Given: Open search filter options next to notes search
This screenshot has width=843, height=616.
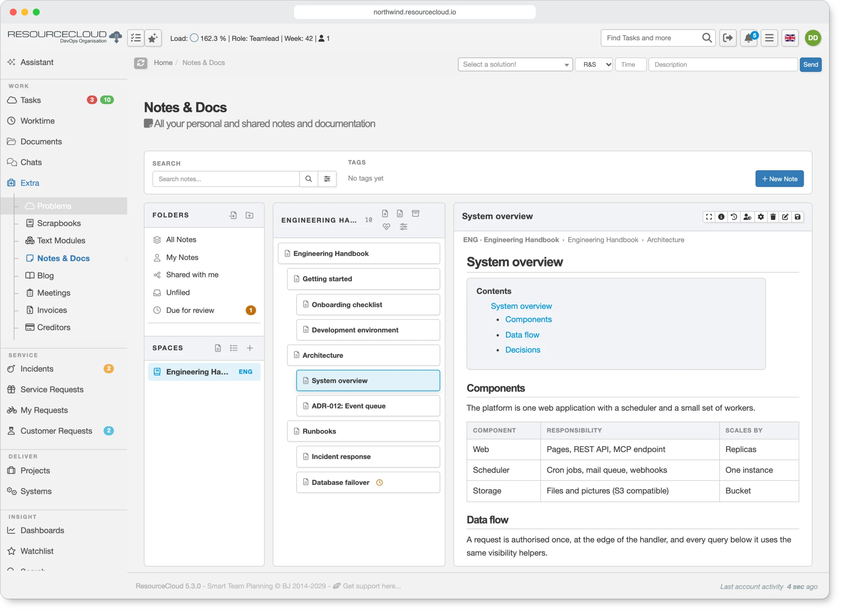Looking at the screenshot, I should tap(327, 179).
